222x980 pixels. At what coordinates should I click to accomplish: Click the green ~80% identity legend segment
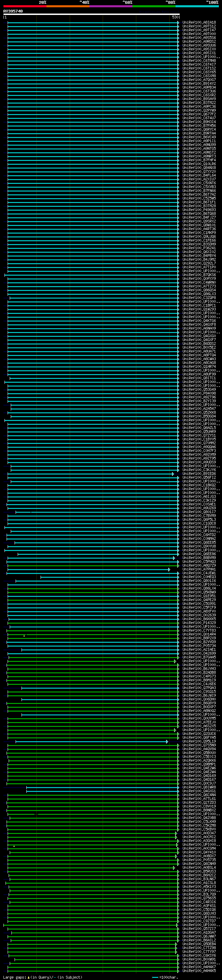coord(154,6)
